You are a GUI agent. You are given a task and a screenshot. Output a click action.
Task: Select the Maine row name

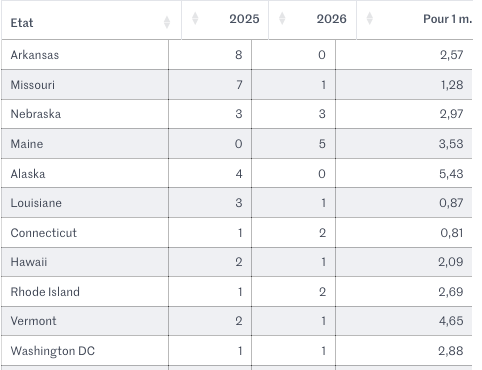tap(27, 144)
